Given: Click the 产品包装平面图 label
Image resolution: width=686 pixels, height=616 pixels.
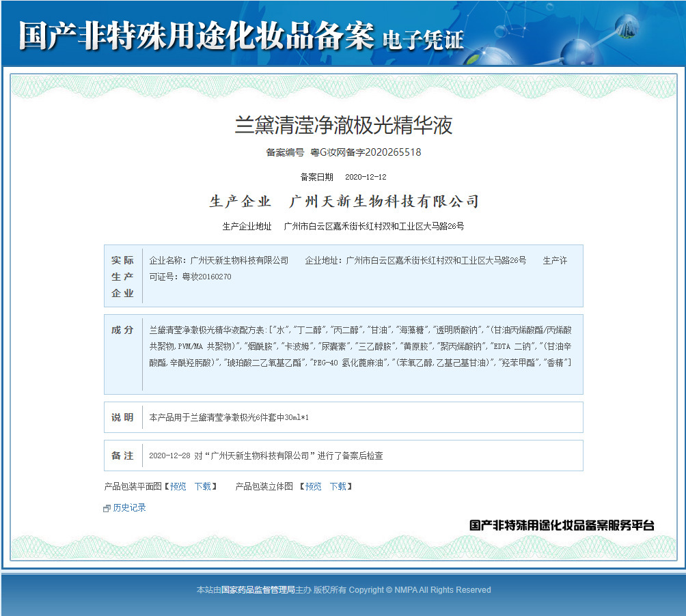Looking at the screenshot, I should (133, 486).
